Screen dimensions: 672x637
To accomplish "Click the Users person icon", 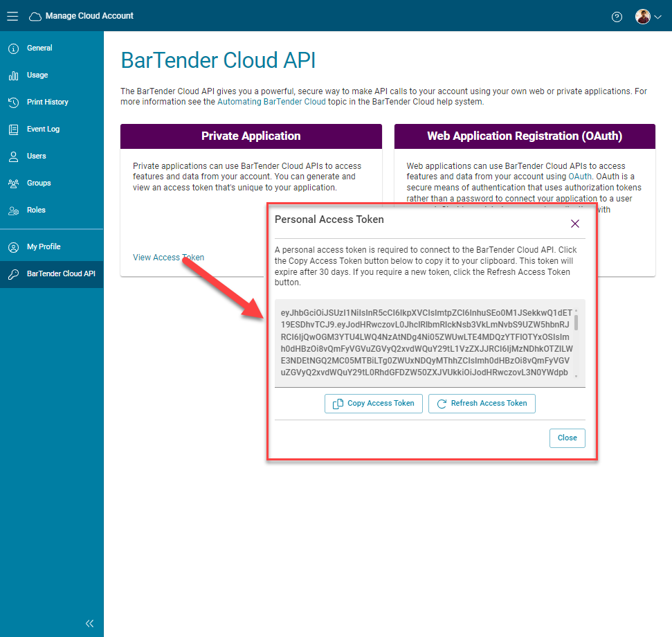I will point(14,156).
